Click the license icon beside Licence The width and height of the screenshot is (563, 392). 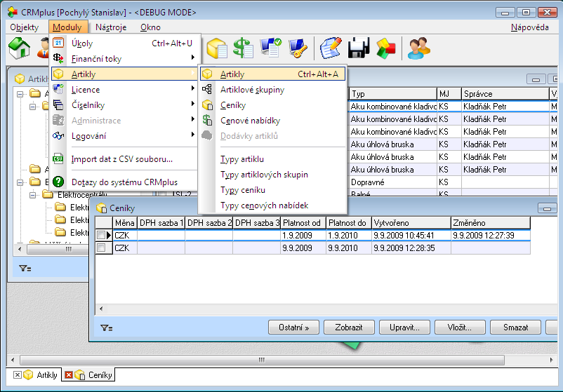point(58,89)
